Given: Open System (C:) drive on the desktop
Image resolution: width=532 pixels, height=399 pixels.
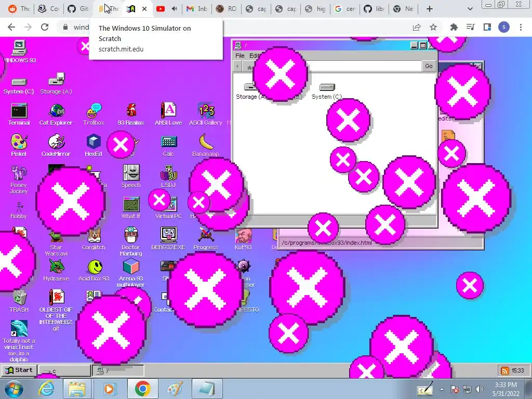Looking at the screenshot, I should click(x=19, y=87).
